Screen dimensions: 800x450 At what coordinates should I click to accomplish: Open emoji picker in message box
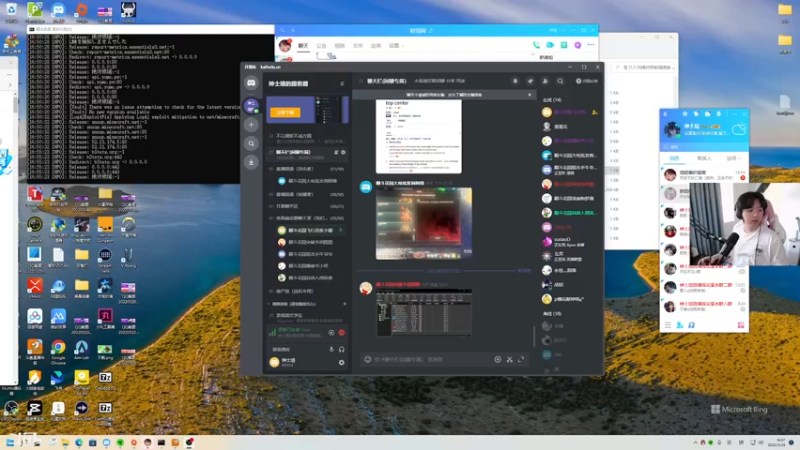click(x=367, y=359)
